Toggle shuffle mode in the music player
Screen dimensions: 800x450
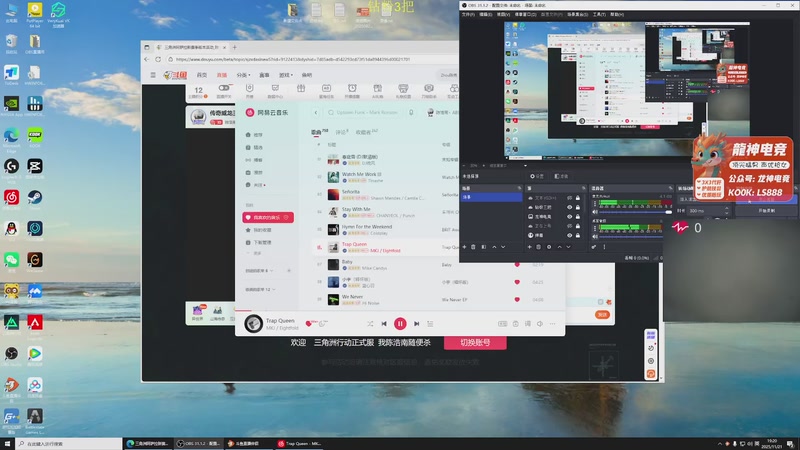point(370,323)
